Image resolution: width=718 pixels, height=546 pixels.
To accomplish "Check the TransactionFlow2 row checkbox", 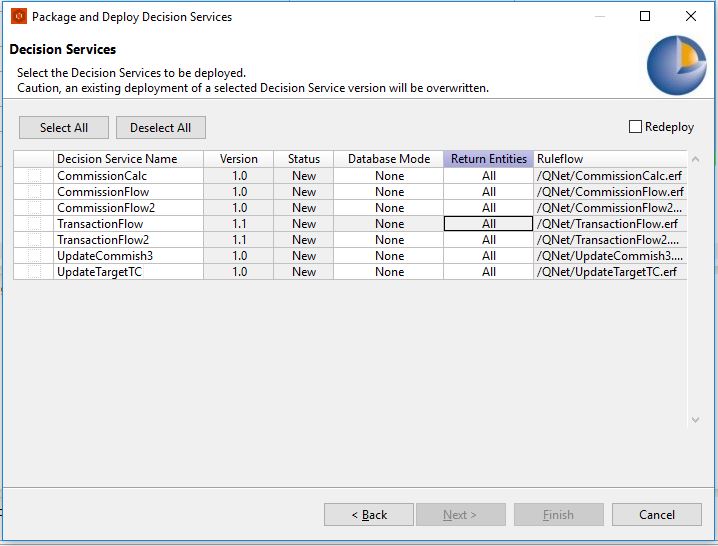I will click(34, 240).
